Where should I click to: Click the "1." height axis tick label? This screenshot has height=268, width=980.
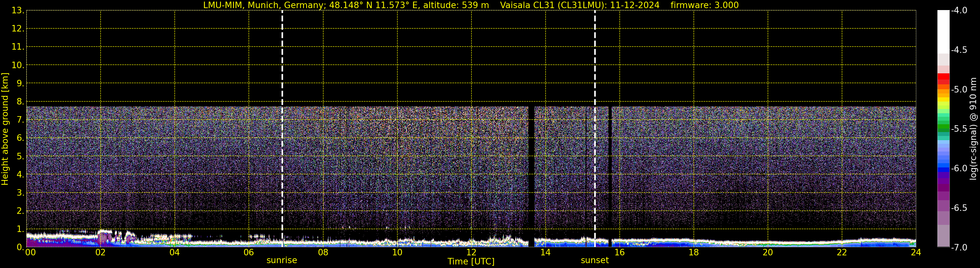pyautogui.click(x=20, y=229)
